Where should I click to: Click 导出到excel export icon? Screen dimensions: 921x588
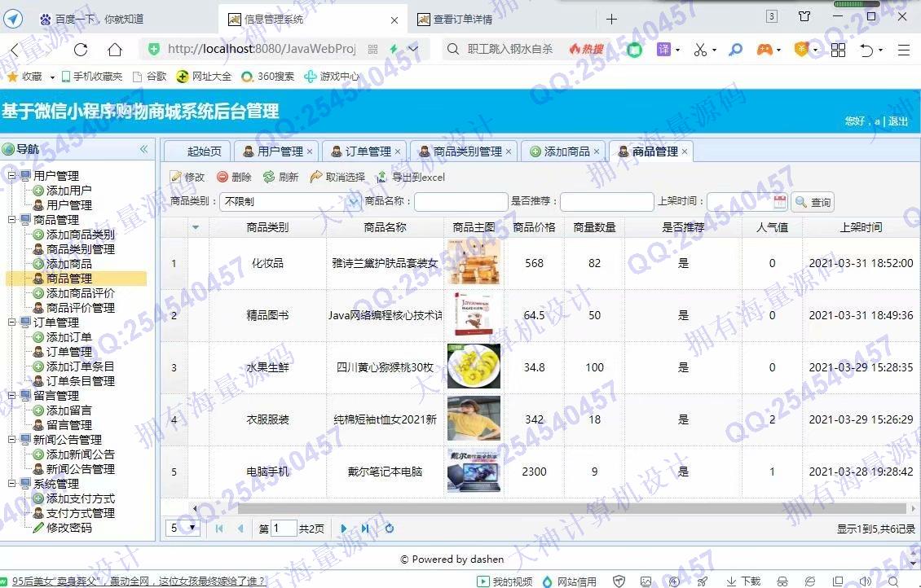tap(381, 177)
